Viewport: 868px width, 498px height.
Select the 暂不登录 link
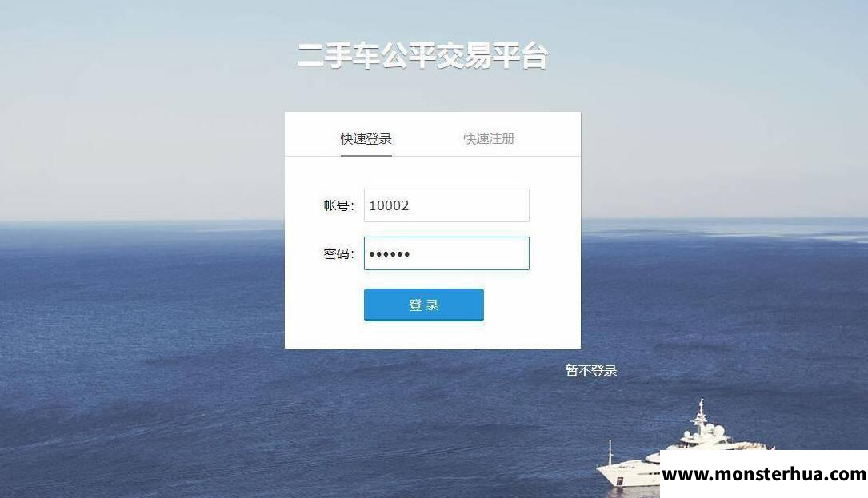tap(590, 370)
